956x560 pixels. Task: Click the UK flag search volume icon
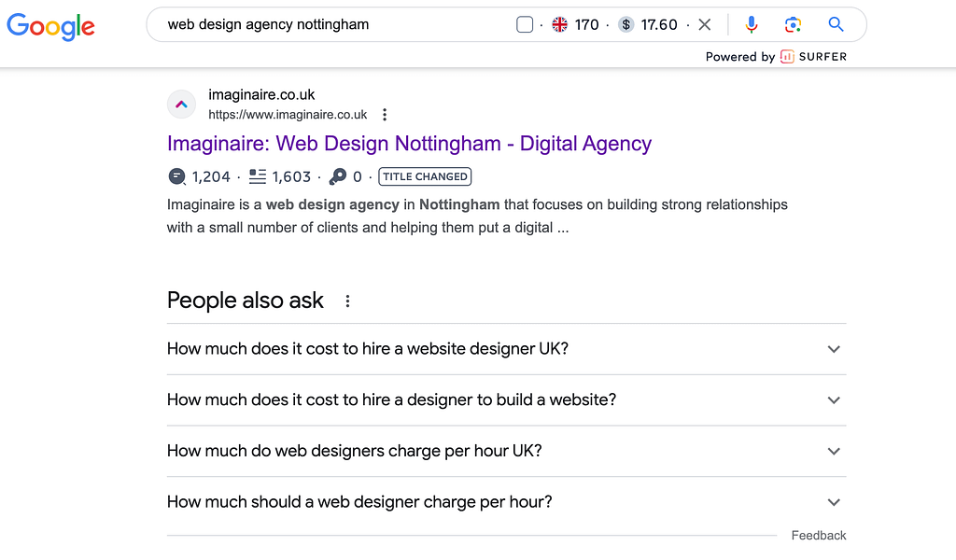(x=559, y=24)
